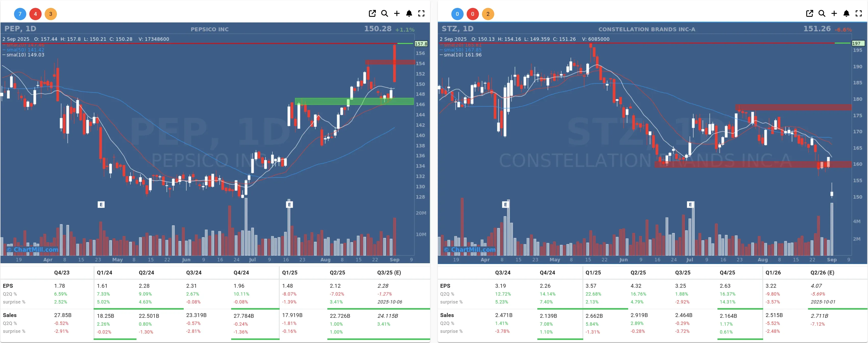Click the 22.68% Q2Q value in STZ table
The width and height of the screenshot is (868, 343).
pos(593,294)
